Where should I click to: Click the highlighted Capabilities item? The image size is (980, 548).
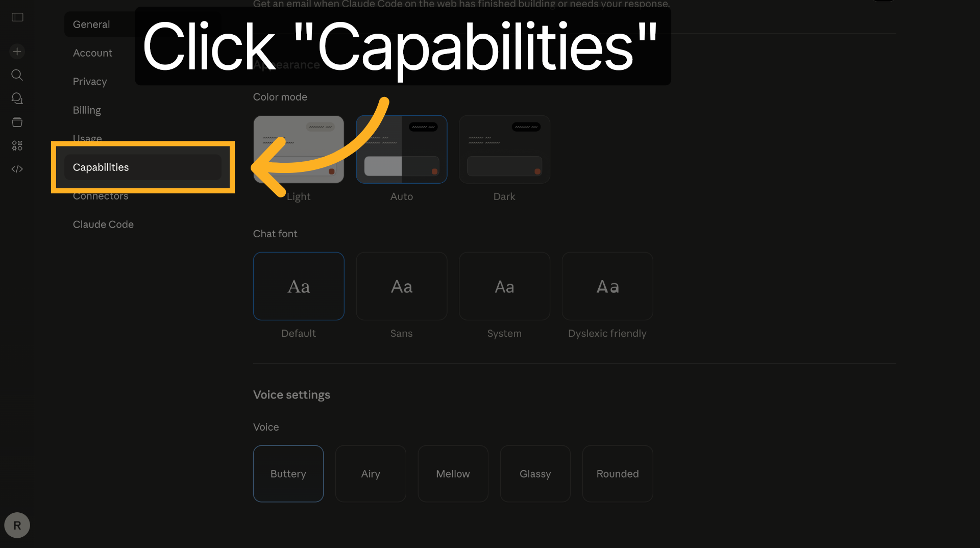[101, 167]
